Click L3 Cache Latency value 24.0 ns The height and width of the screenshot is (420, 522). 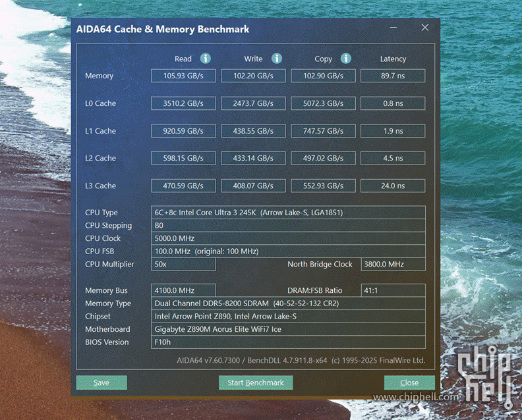click(x=393, y=186)
